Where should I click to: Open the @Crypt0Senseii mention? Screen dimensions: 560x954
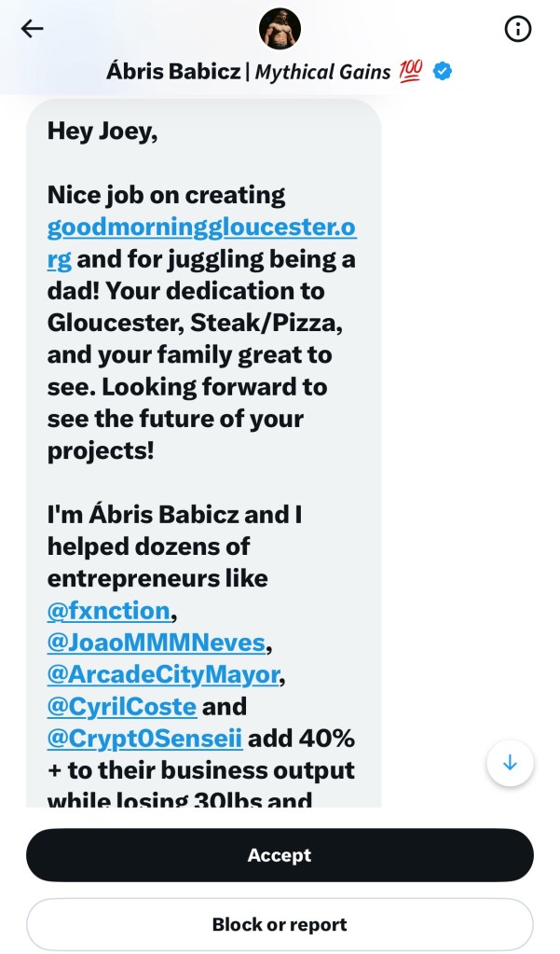point(144,738)
